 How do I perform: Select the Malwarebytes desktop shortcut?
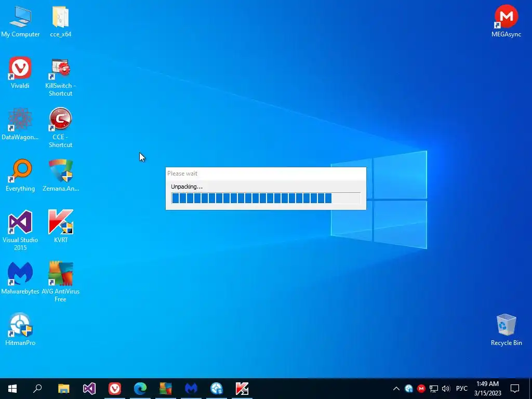coord(20,278)
